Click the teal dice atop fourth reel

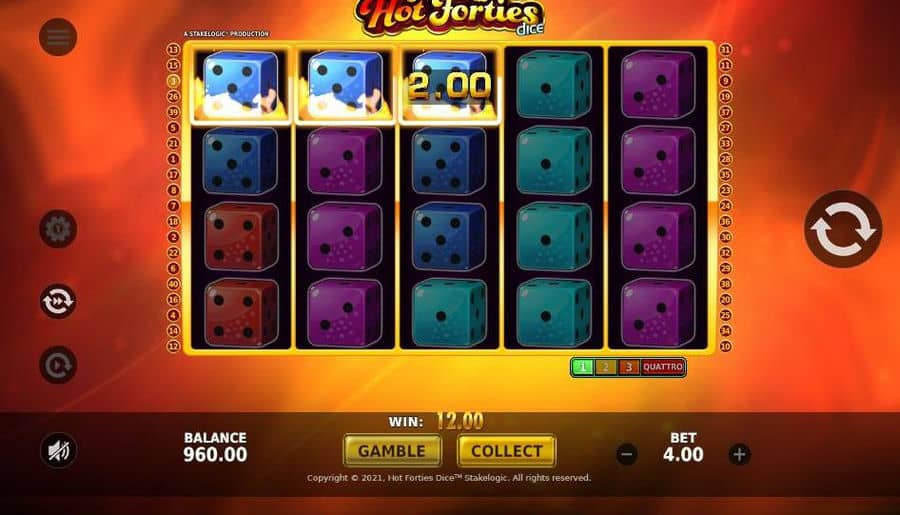[x=553, y=85]
